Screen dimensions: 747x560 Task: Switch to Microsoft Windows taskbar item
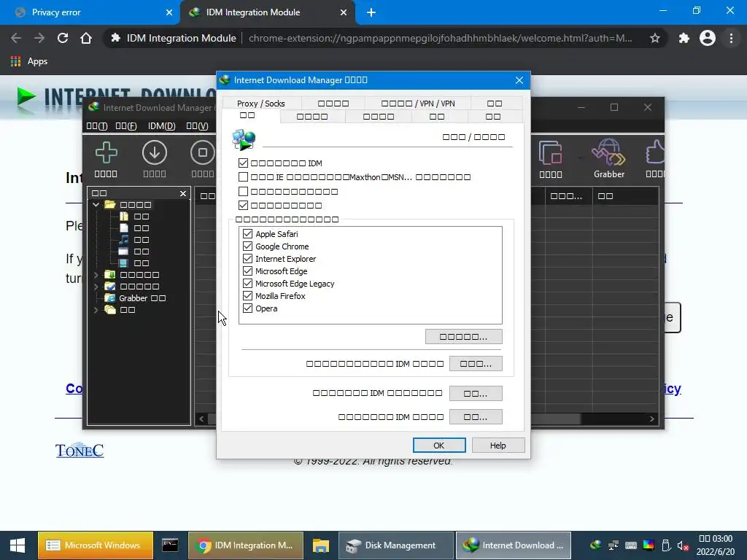[x=96, y=545]
